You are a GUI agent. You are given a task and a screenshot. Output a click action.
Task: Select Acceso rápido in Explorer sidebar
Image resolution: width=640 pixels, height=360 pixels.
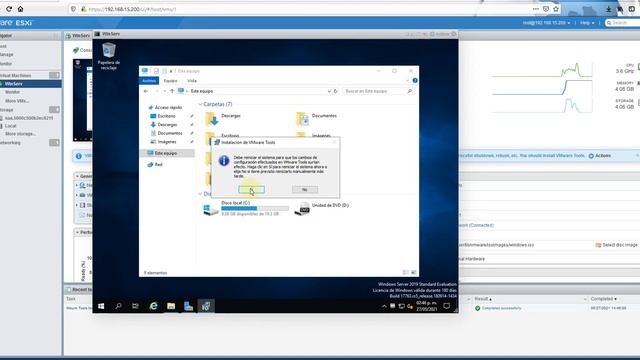tap(168, 107)
